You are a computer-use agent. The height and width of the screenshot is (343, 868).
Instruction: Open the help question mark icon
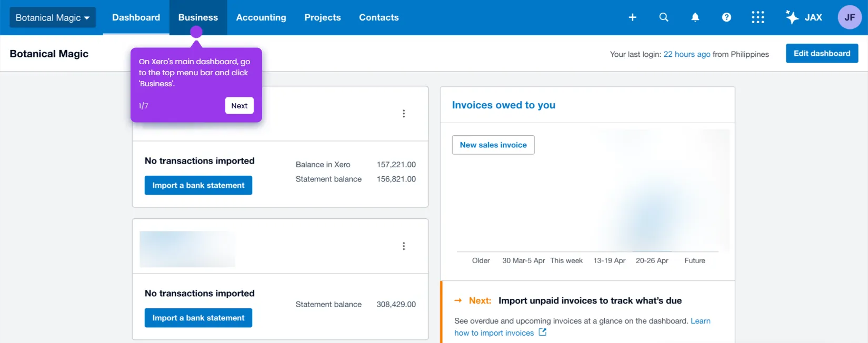[x=726, y=17]
